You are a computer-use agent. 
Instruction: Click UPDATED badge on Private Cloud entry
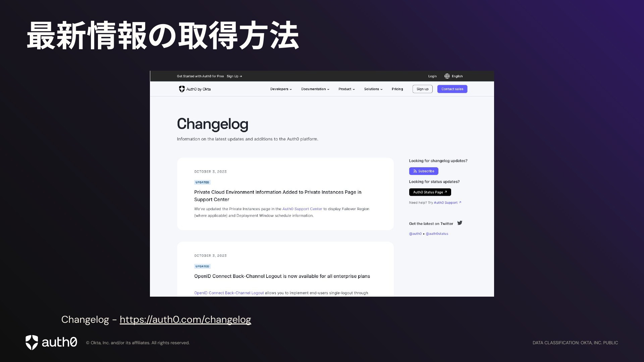tap(202, 182)
